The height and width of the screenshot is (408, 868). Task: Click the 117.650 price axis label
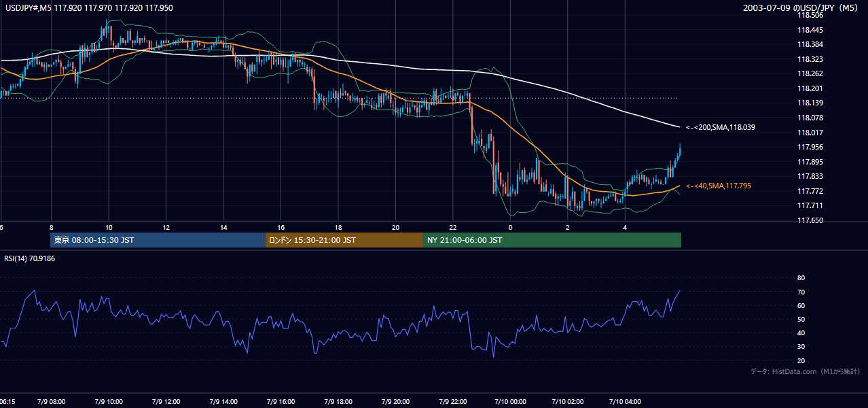(810, 220)
